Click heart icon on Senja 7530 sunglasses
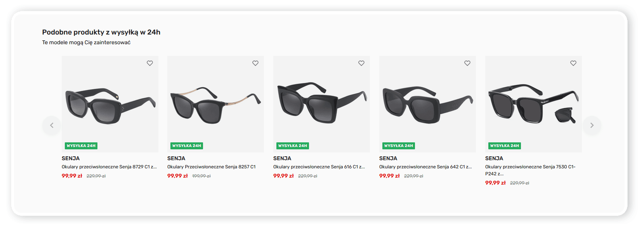Image resolution: width=644 pixels, height=230 pixels. pos(573,63)
